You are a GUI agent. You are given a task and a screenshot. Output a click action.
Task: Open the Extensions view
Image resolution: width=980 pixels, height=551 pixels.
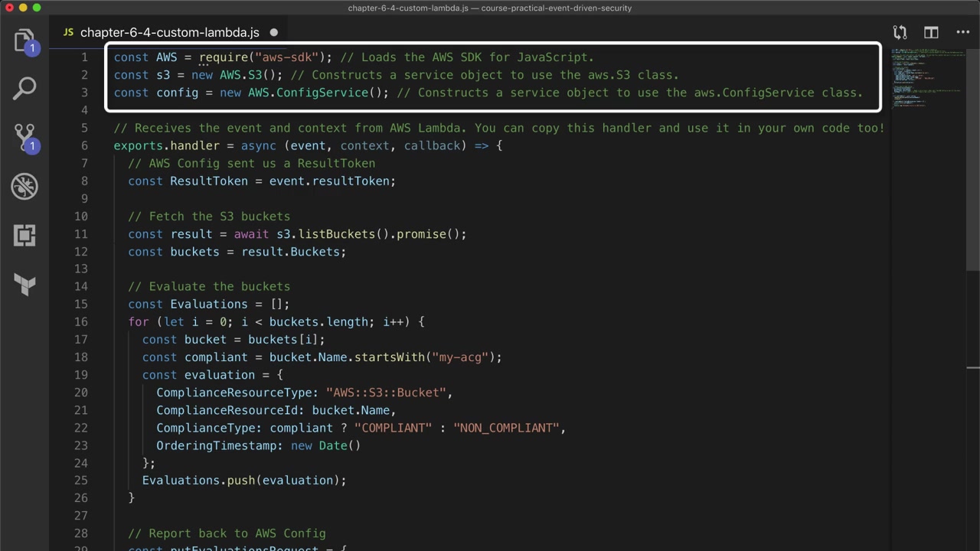coord(24,235)
